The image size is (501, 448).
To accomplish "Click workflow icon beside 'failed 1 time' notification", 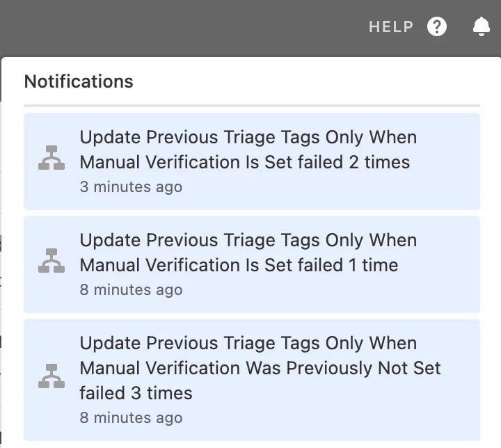I will click(51, 261).
